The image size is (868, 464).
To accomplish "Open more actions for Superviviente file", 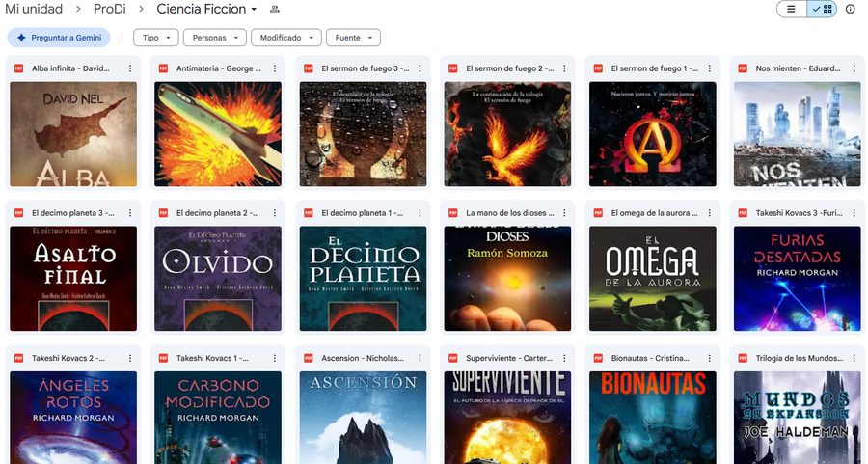I will coord(564,358).
